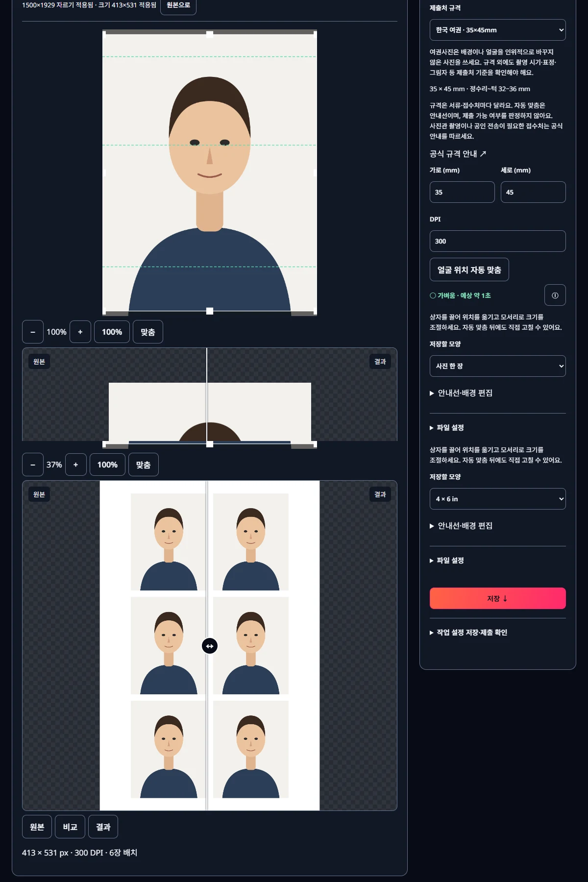Click the top-center crop handle
Viewport: 588px width, 882px height.
(210, 34)
